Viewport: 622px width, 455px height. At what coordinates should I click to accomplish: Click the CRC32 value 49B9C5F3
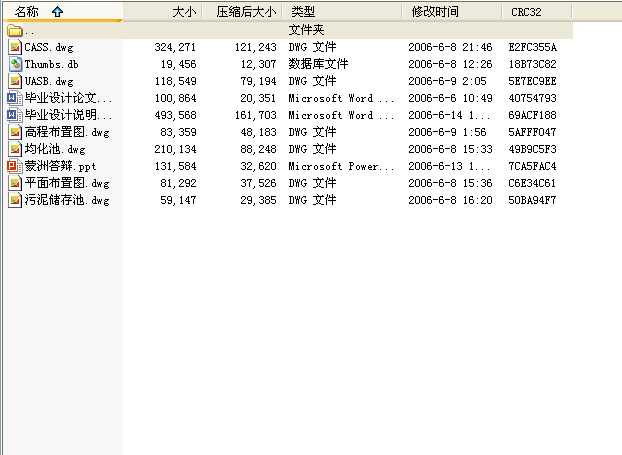(532, 150)
